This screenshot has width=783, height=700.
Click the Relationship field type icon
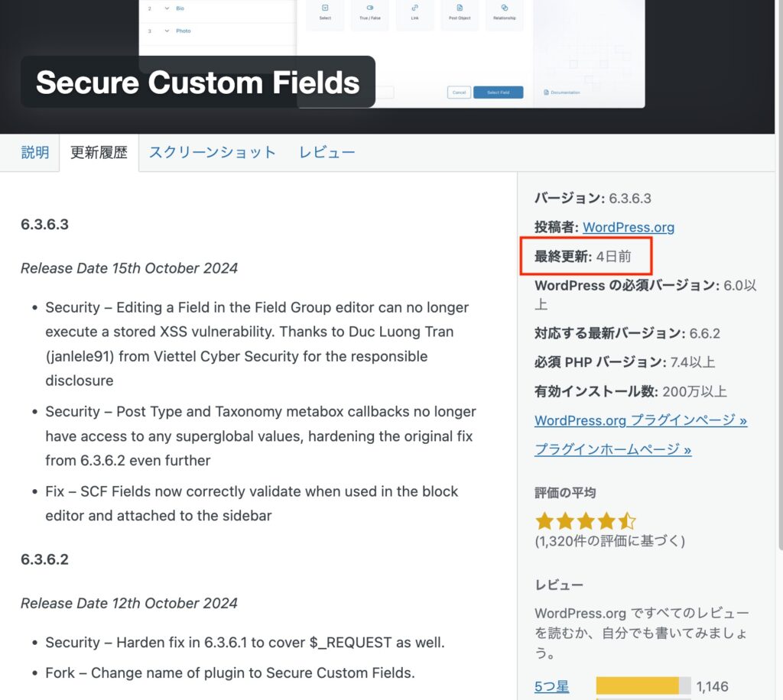504,8
